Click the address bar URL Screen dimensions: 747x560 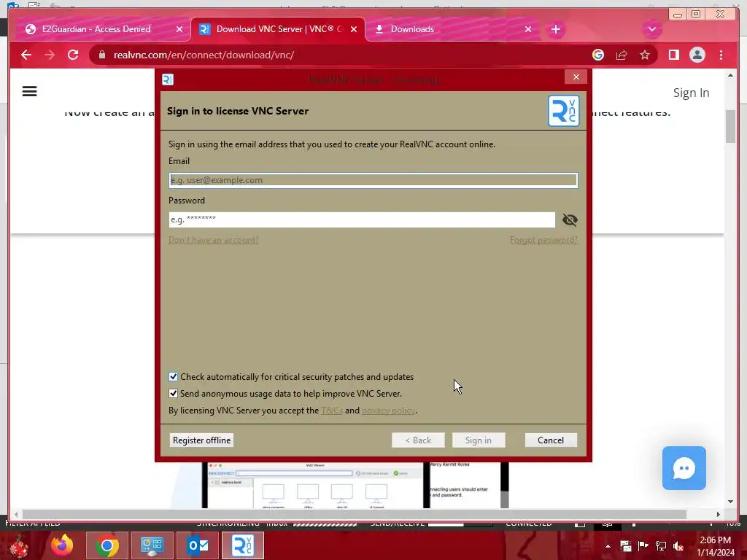click(x=204, y=55)
